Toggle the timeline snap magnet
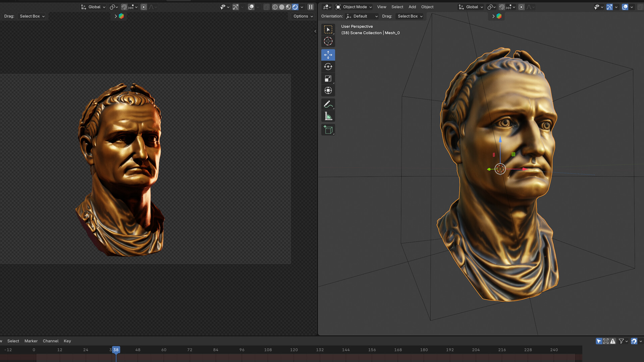 (x=634, y=341)
